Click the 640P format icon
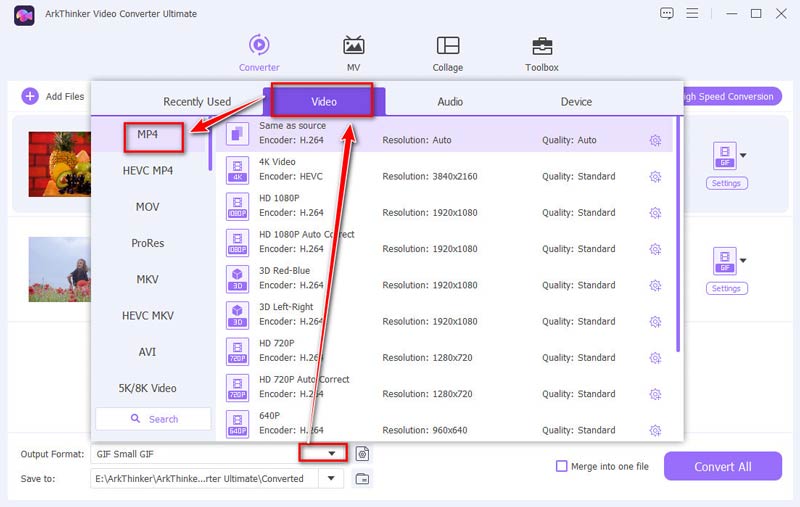The width and height of the screenshot is (800, 507). pyautogui.click(x=237, y=423)
